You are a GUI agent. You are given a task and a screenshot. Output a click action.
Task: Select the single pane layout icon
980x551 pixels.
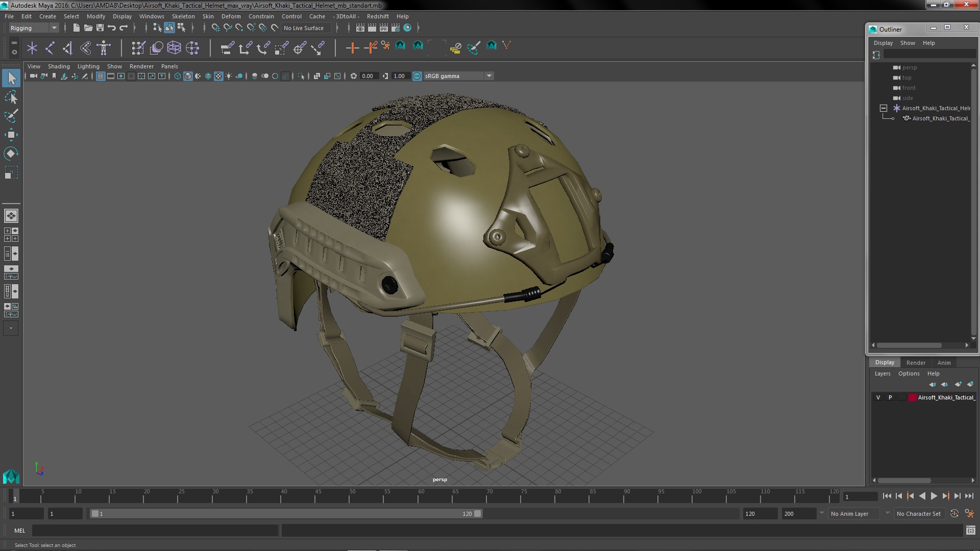click(11, 216)
